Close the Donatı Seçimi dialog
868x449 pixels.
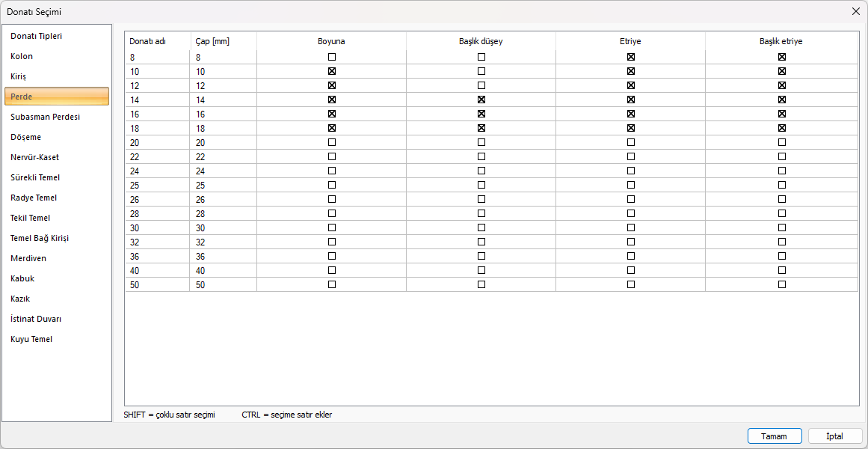855,11
